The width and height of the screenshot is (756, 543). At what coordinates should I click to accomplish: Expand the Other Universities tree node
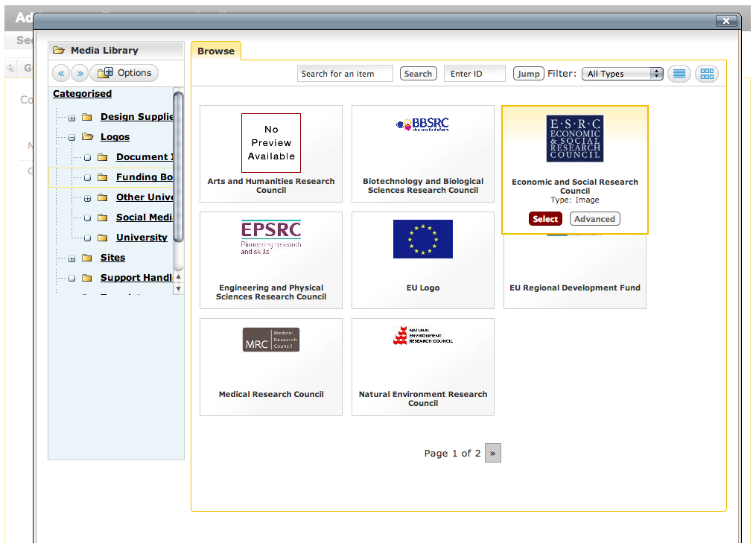(87, 198)
